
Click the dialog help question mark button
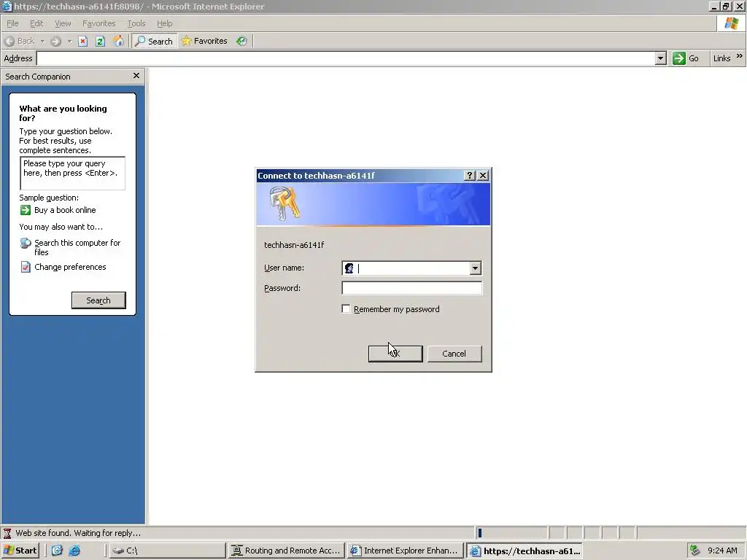click(x=469, y=175)
